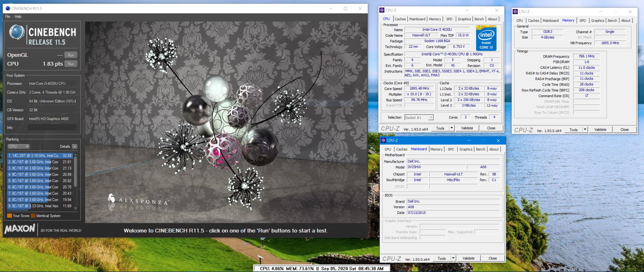Image resolution: width=644 pixels, height=272 pixels.
Task: Click Validate in the Mainboard CPU-Z window
Action: [469, 258]
